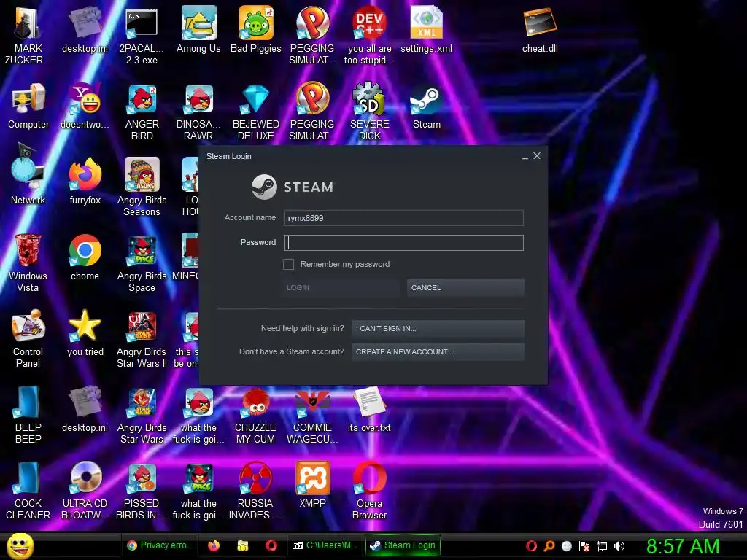747x560 pixels.
Task: Select the its over.txt file icon
Action: point(369,410)
